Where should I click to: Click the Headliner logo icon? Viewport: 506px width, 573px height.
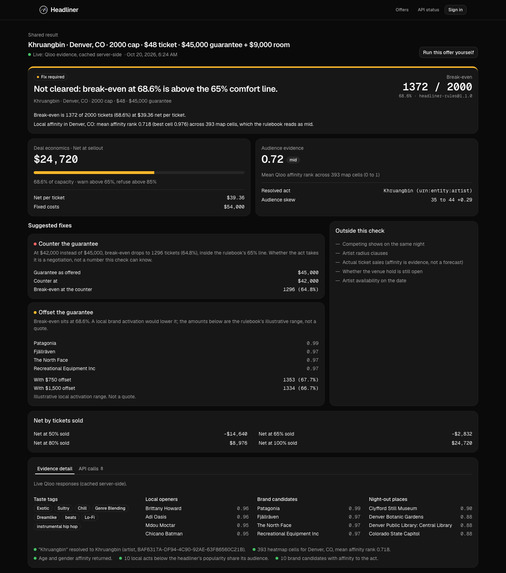click(x=43, y=10)
